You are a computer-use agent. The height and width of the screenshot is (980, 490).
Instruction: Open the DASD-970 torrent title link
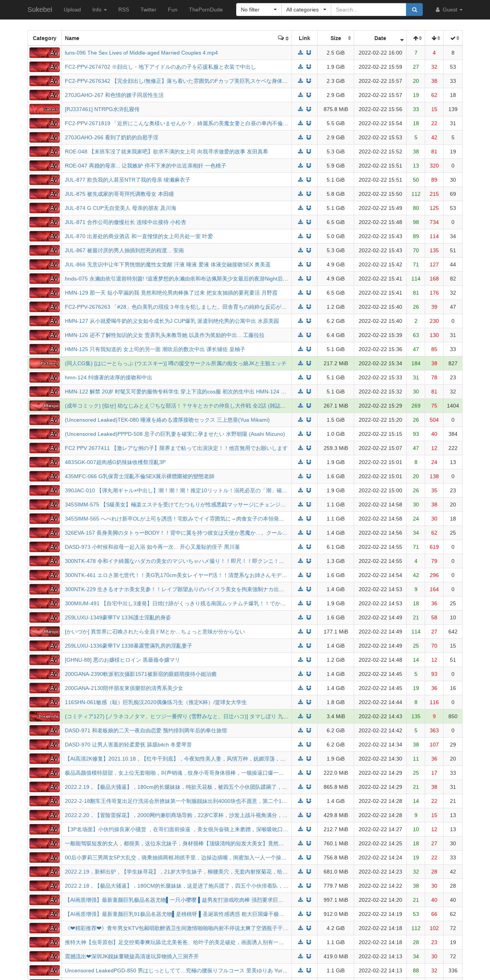pyautogui.click(x=128, y=745)
